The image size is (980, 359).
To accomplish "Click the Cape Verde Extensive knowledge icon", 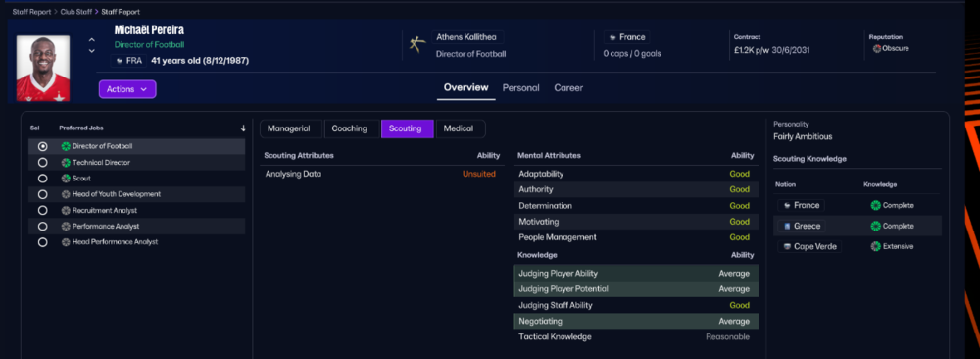I will coord(875,246).
